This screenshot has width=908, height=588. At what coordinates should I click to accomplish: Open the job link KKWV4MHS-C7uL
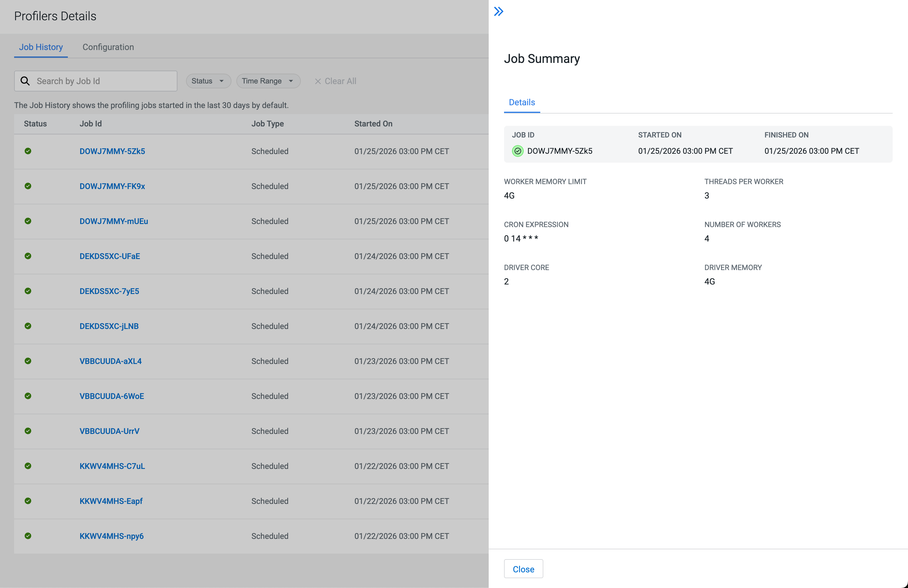point(112,466)
